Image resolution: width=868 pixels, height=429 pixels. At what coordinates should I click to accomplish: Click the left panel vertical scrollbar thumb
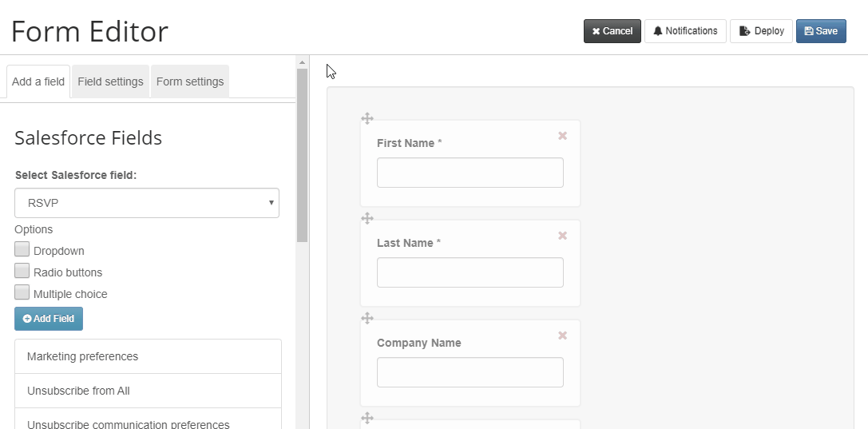(303, 155)
